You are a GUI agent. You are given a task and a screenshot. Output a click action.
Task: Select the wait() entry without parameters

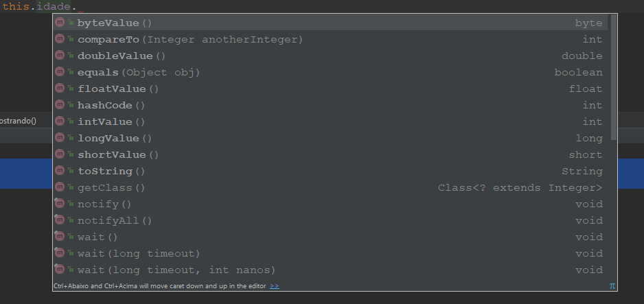[x=331, y=237]
